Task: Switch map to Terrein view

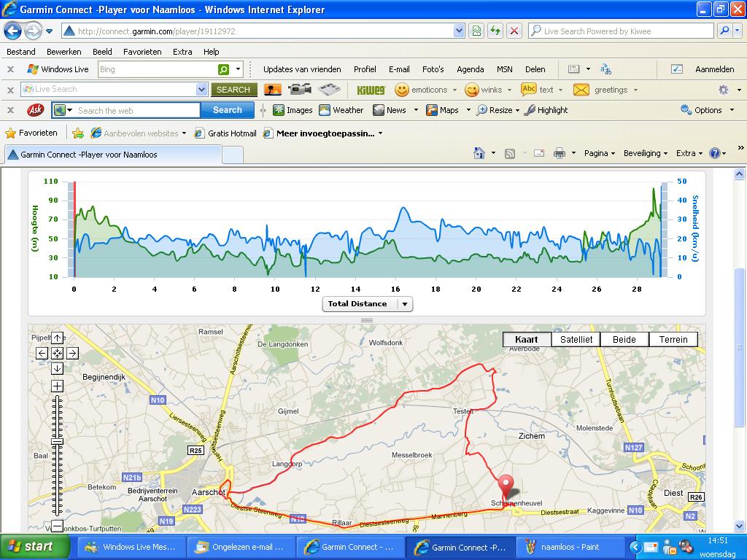Action: 673,340
